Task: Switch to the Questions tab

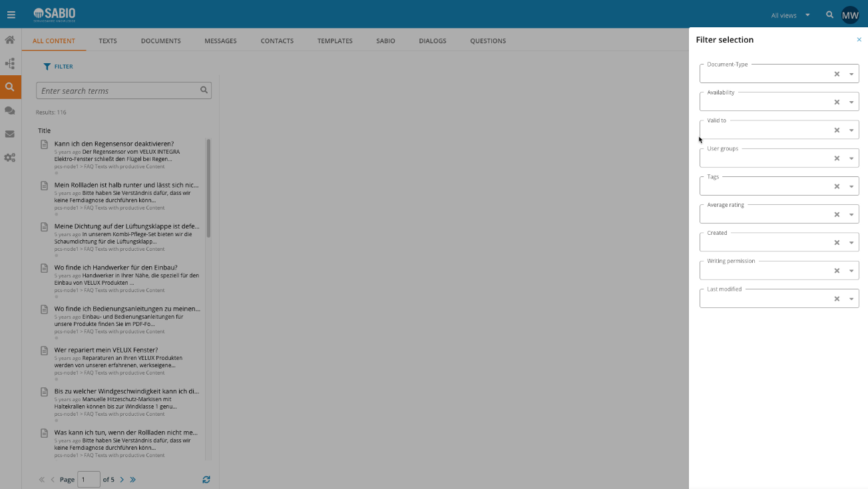Action: pyautogui.click(x=488, y=41)
